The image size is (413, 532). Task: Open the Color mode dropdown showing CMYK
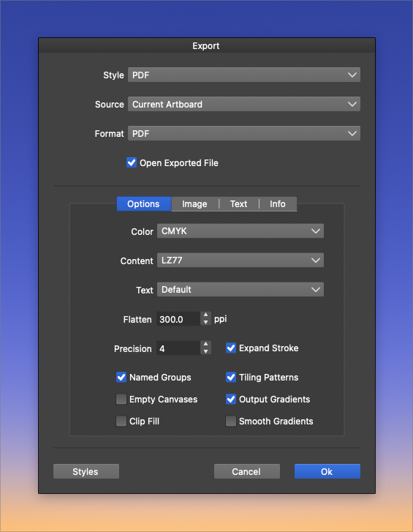[240, 231]
